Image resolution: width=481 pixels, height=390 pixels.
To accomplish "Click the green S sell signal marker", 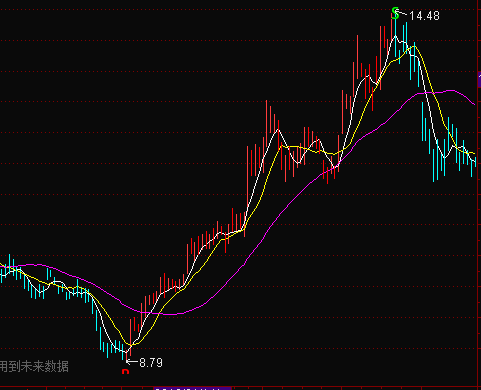I will pos(395,14).
